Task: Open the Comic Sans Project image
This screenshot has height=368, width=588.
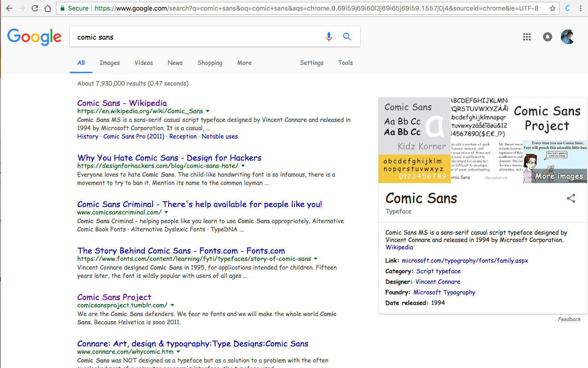Action: point(547,119)
